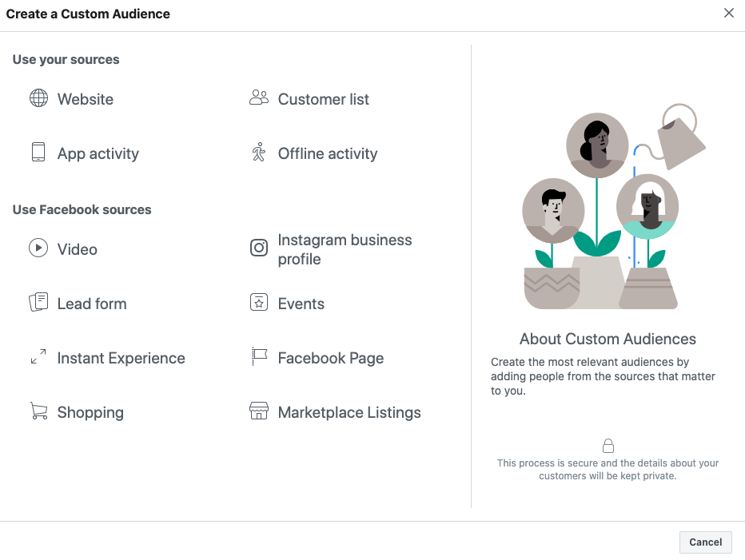Select the Shopping cart icon
Image resolution: width=745 pixels, height=560 pixels.
[38, 411]
